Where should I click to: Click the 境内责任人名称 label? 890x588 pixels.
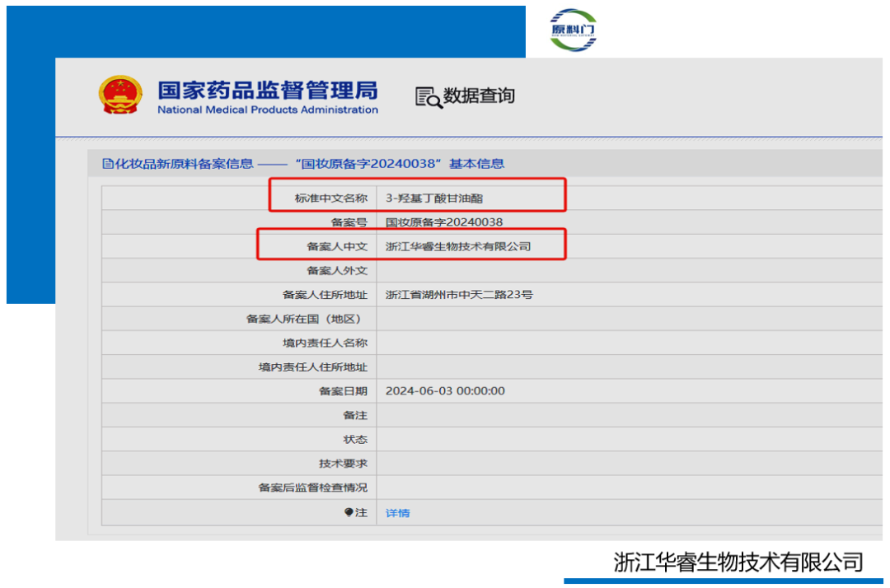325,343
